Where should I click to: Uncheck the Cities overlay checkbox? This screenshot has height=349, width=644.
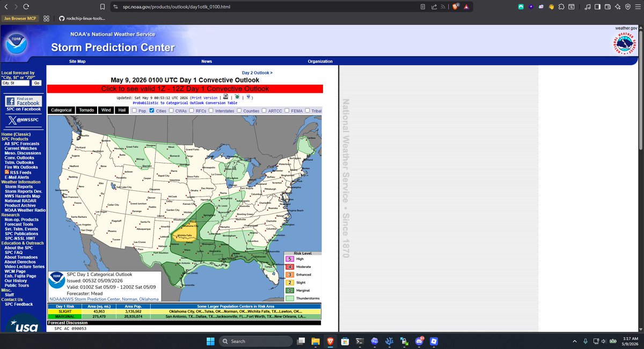151,110
